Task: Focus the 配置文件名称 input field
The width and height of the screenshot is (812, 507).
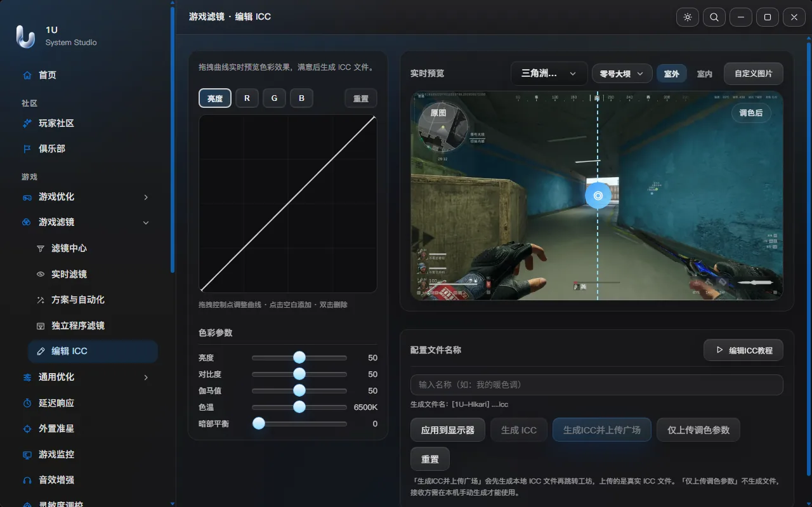Action: [x=597, y=385]
